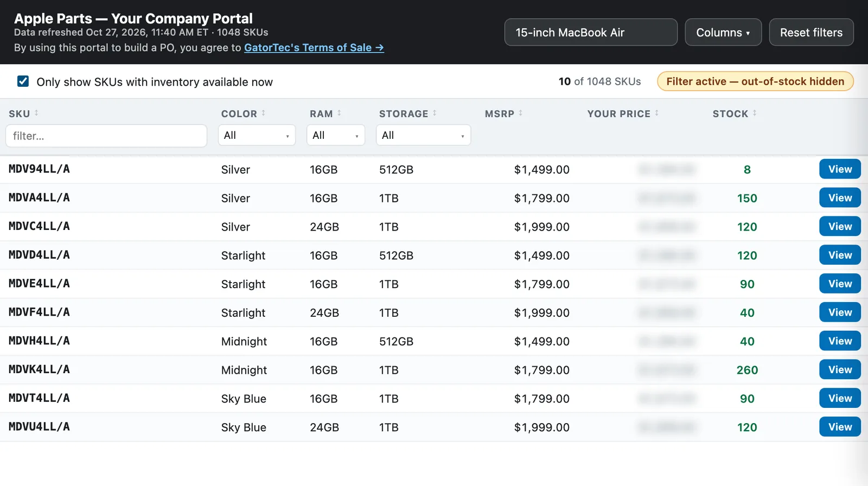Viewport: 868px width, 486px height.
Task: Sort by the Your Price column sort icon
Action: (x=656, y=113)
